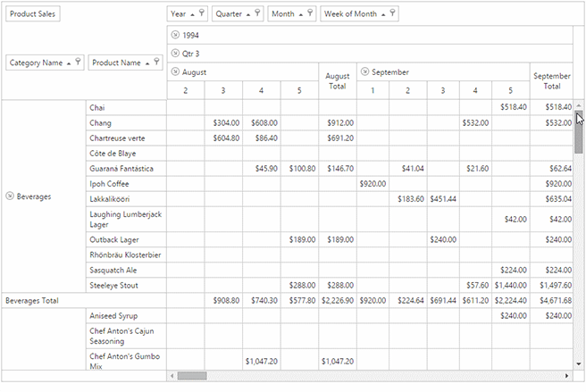Click the Product Sales field button
The height and width of the screenshot is (392, 586).
pyautogui.click(x=32, y=13)
